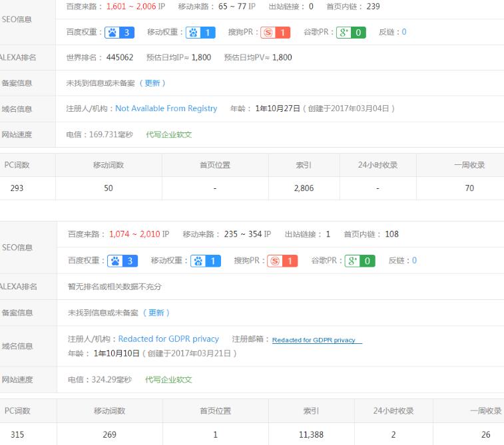Click the mobile weight 1 badge in the first SEO block
The height and width of the screenshot is (445, 504).
(x=201, y=32)
